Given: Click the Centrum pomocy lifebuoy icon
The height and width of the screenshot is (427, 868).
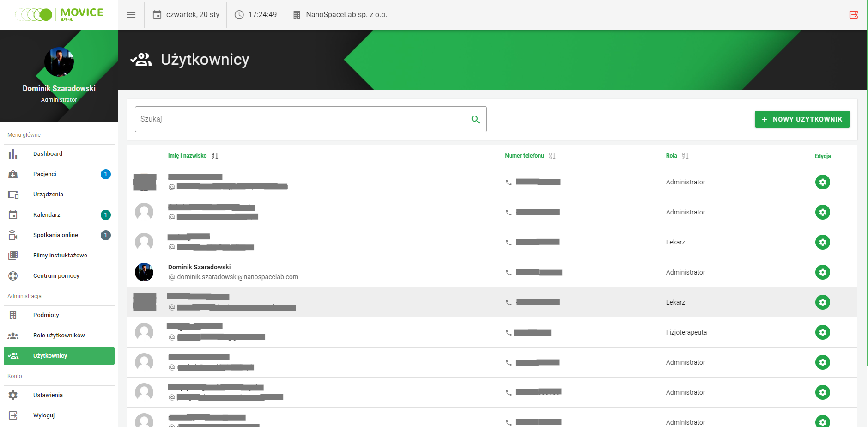Looking at the screenshot, I should pyautogui.click(x=13, y=276).
